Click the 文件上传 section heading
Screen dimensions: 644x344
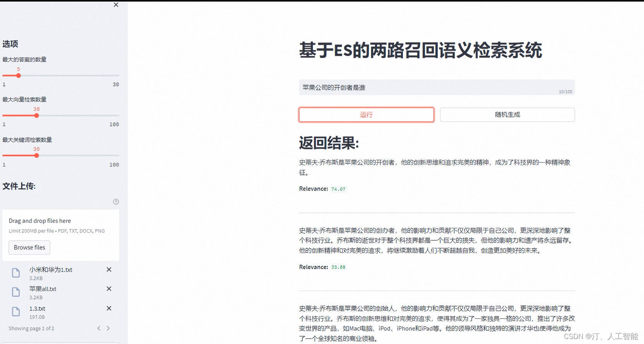19,186
